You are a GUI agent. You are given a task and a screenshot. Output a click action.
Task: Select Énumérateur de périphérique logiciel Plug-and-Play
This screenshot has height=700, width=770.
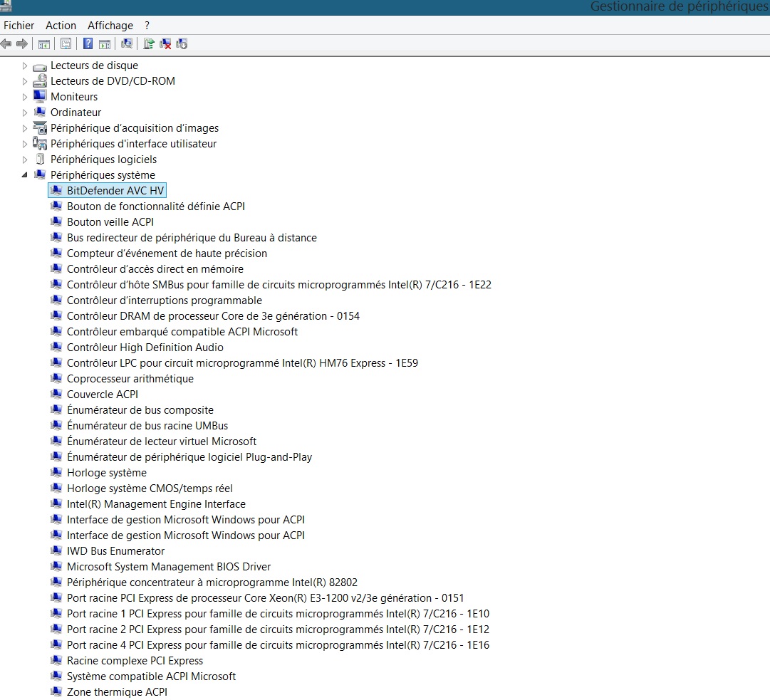189,457
